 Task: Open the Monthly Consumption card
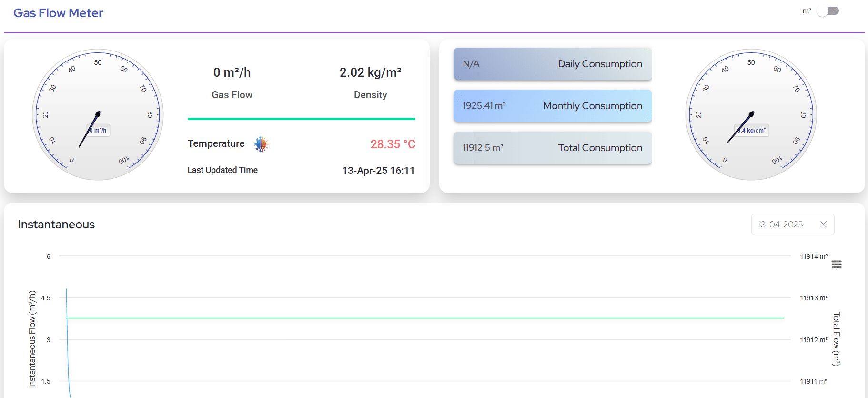553,106
